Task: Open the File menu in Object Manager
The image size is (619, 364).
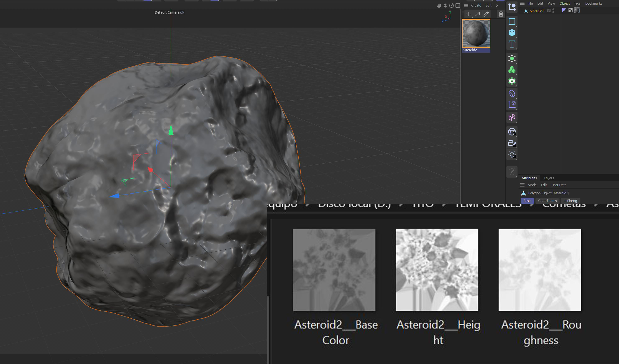Action: (530, 3)
